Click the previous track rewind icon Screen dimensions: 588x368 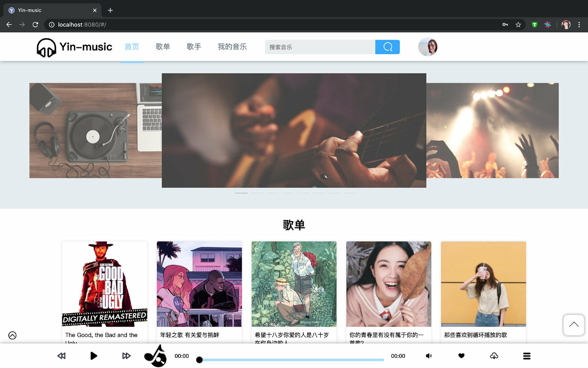tap(61, 356)
